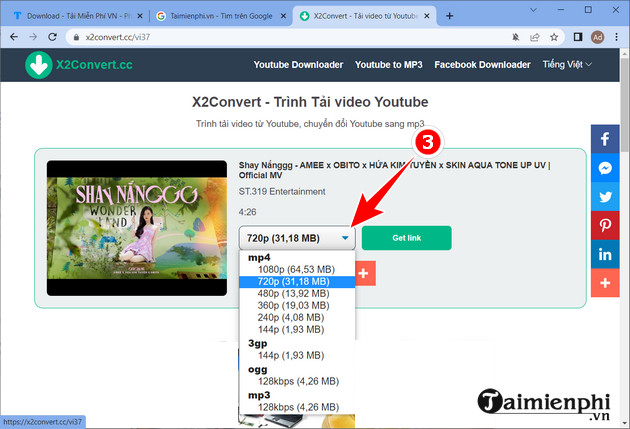Viewport: 630px width, 429px height.
Task: Open Youtube Downloader nav link
Action: pyautogui.click(x=298, y=65)
